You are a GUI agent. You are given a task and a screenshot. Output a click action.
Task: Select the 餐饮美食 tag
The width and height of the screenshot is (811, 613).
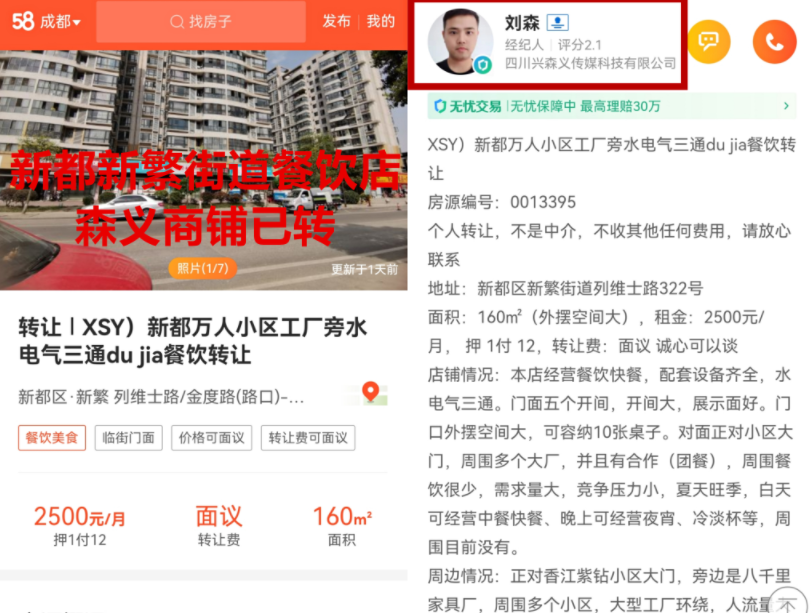click(x=52, y=438)
